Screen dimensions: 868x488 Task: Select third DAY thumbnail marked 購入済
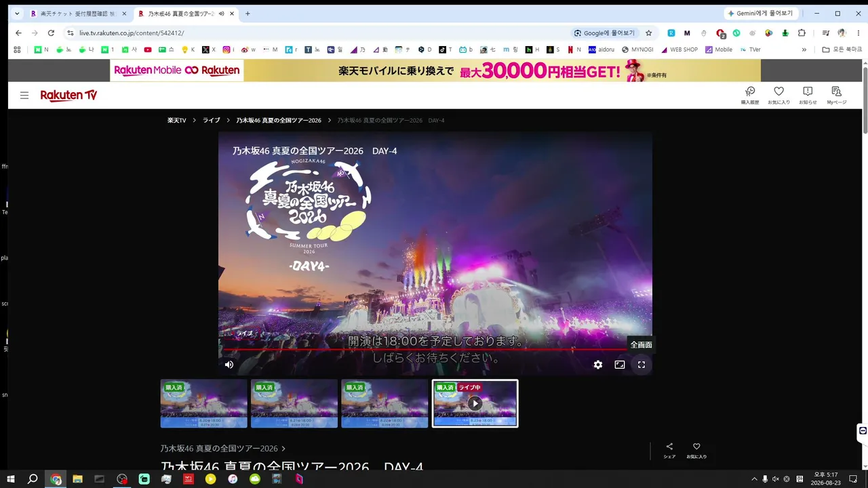[x=384, y=403]
